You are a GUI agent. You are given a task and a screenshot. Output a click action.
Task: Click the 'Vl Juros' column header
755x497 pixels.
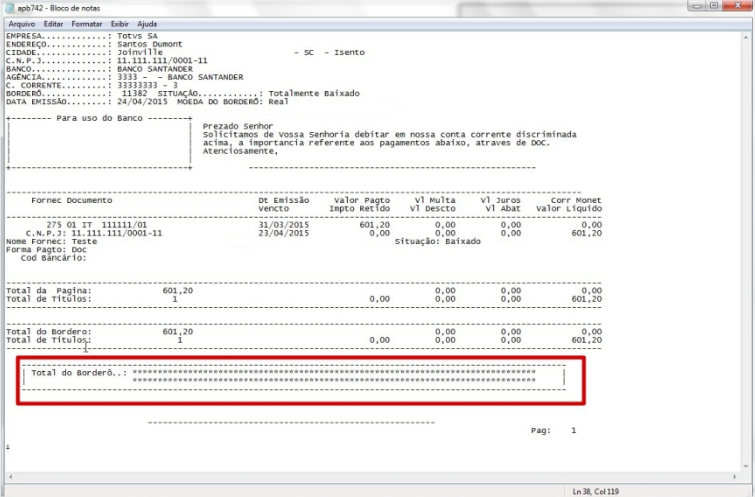click(501, 200)
